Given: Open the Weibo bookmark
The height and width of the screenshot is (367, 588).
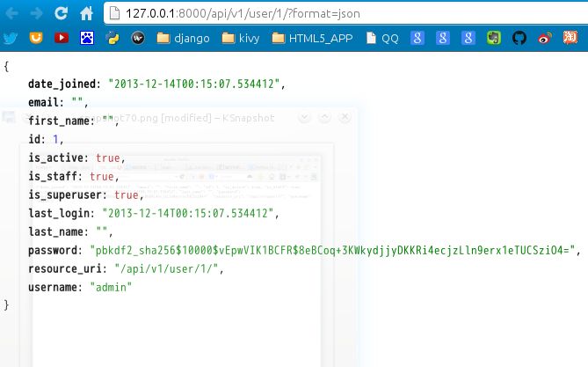Looking at the screenshot, I should 545,38.
